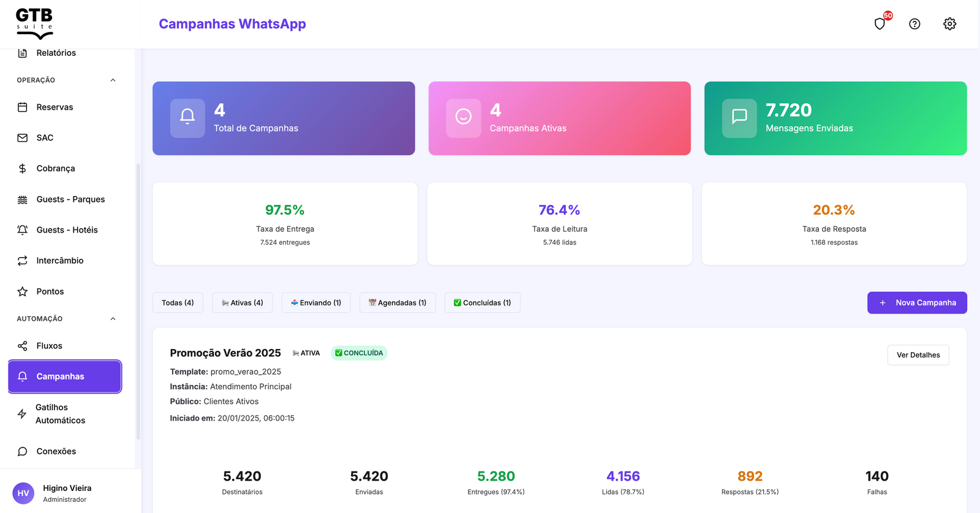The height and width of the screenshot is (513, 980).
Task: Open Fluxos in the sidebar
Action: (49, 346)
